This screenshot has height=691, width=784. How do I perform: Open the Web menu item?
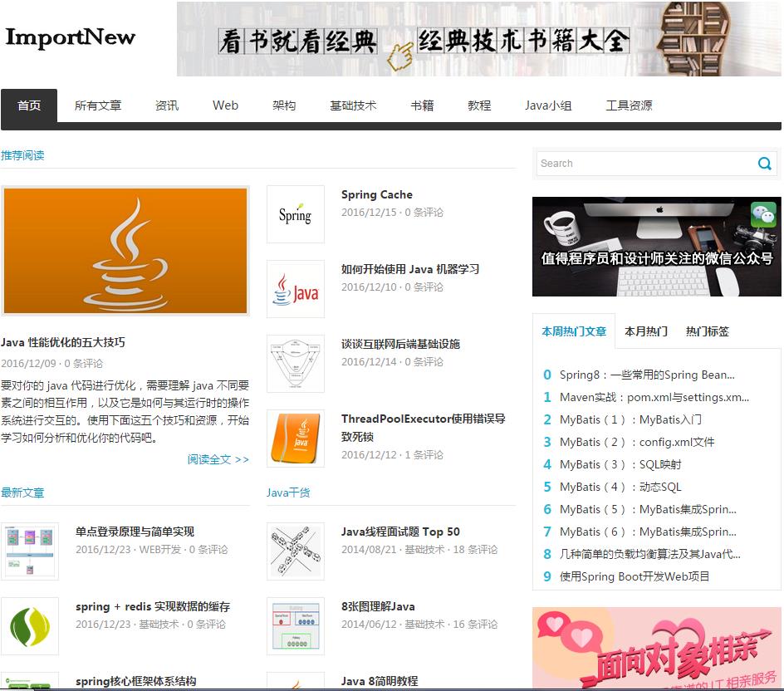coord(225,105)
